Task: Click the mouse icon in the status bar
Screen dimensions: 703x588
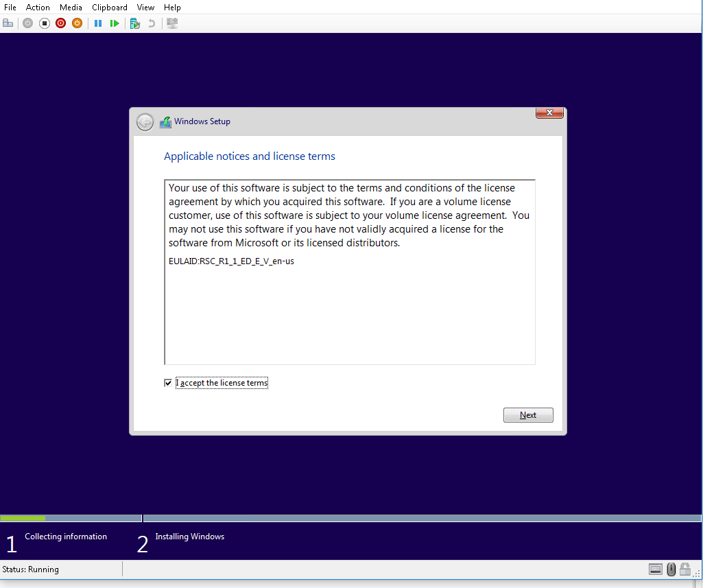Action: [x=671, y=569]
